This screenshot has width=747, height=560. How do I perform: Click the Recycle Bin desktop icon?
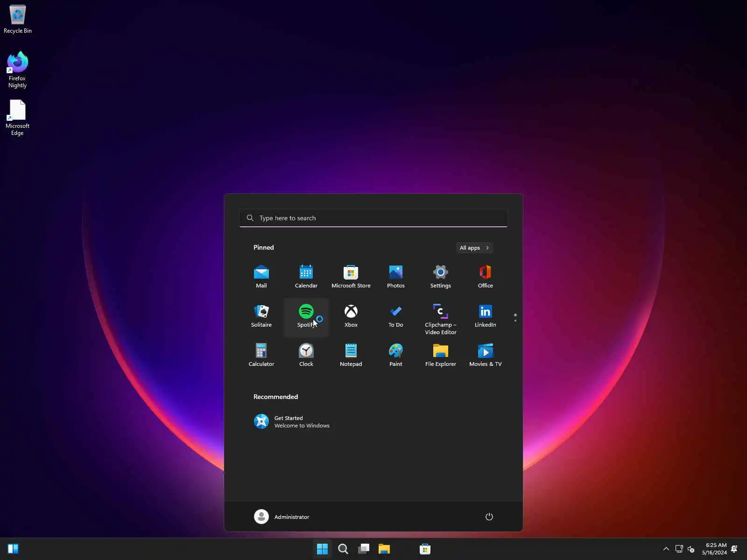18,19
